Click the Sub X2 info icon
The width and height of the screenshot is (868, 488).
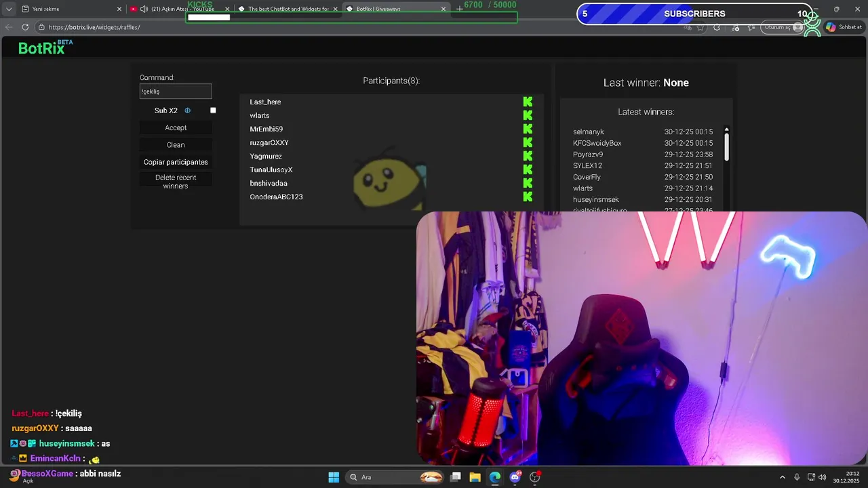188,110
